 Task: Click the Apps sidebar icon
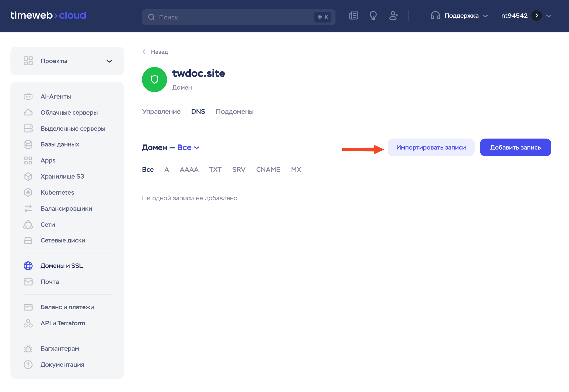(x=28, y=161)
